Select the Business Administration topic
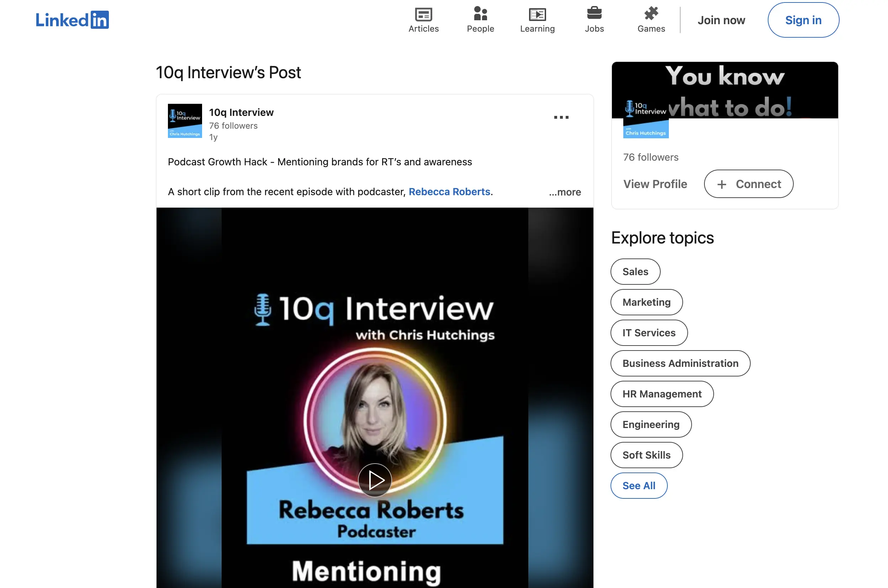 680,363
